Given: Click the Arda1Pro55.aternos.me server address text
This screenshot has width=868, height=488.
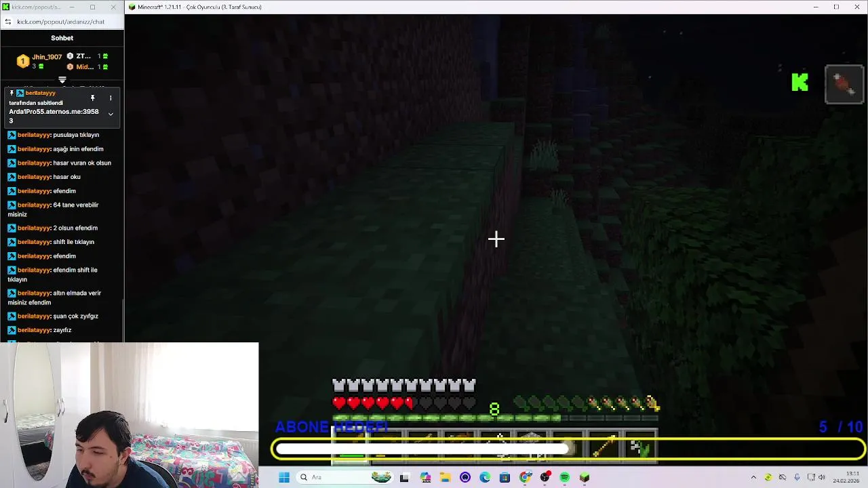Looking at the screenshot, I should coord(54,116).
